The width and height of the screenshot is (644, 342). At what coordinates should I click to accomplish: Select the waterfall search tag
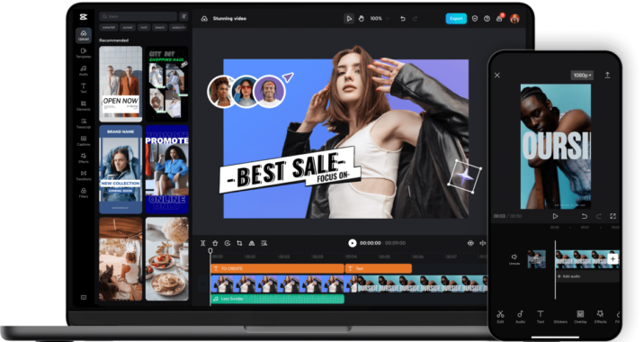(x=109, y=28)
